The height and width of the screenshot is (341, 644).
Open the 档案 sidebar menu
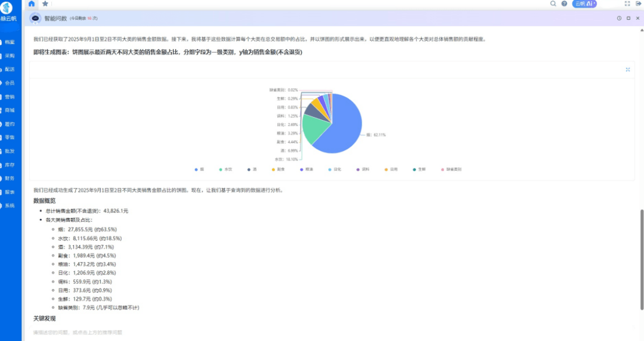(9, 42)
